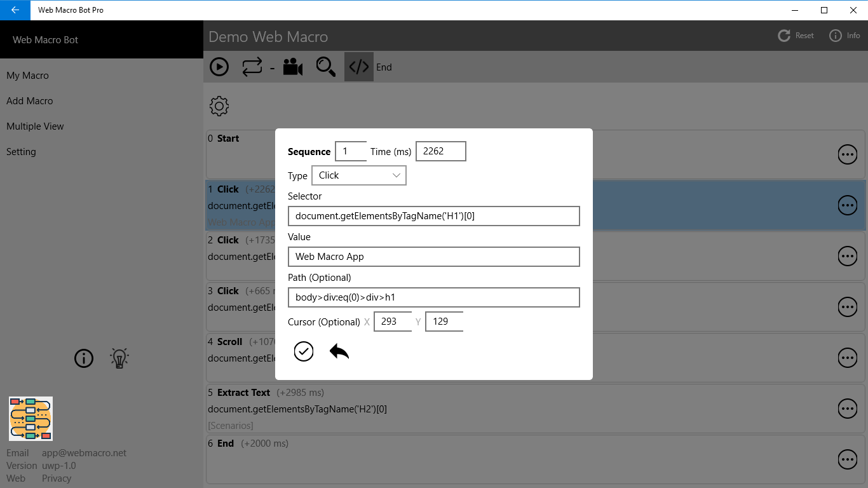Click the Web Macro Bot logo thumbnail

(31, 418)
